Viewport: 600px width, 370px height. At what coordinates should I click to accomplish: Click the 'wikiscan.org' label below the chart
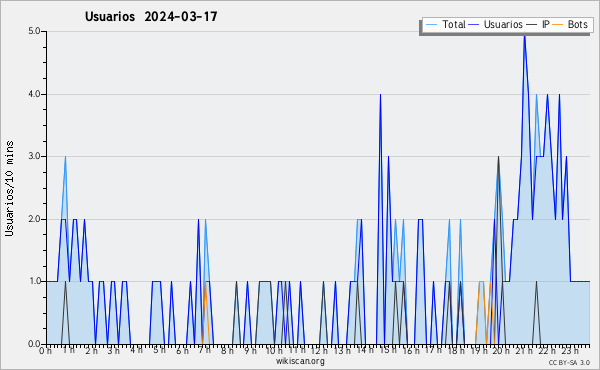point(300,361)
